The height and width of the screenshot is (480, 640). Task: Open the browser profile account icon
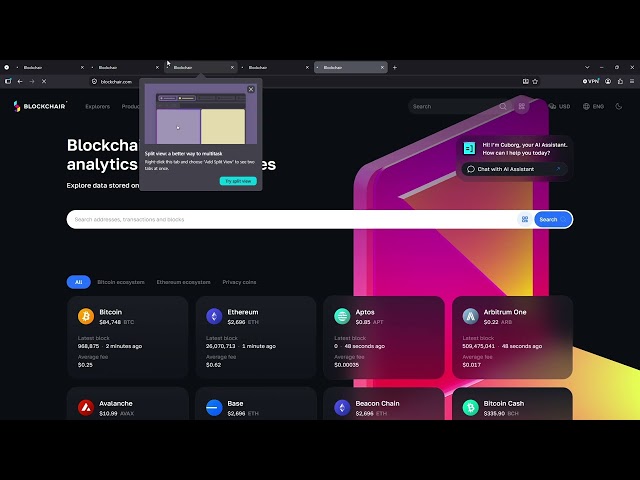coord(608,82)
